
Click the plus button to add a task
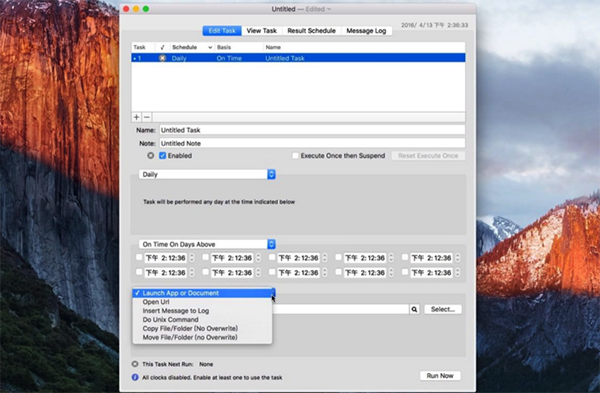[137, 117]
